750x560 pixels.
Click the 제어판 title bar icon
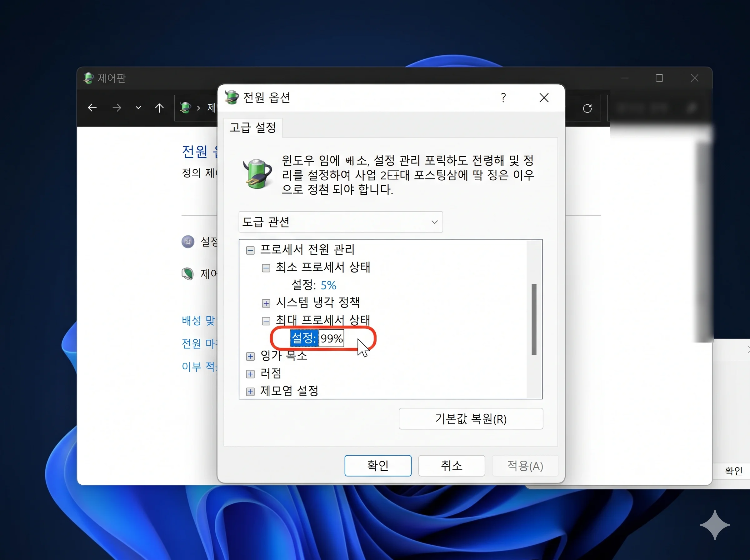pyautogui.click(x=88, y=78)
